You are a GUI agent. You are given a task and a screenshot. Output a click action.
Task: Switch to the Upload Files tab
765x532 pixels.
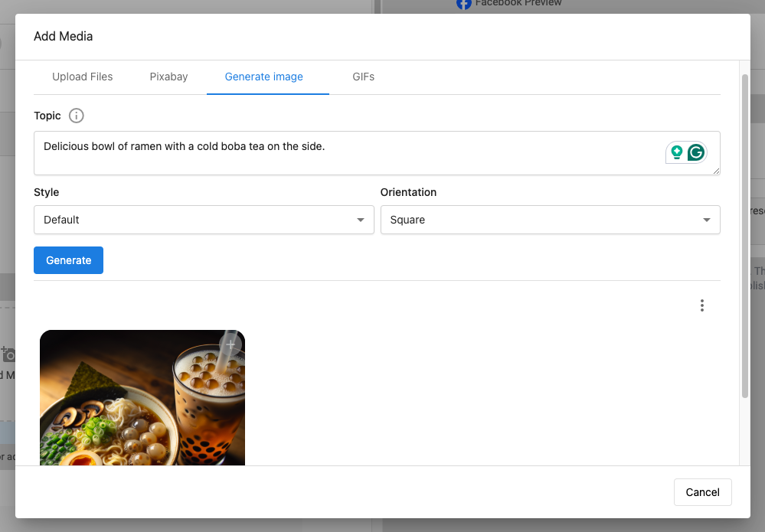pos(82,77)
